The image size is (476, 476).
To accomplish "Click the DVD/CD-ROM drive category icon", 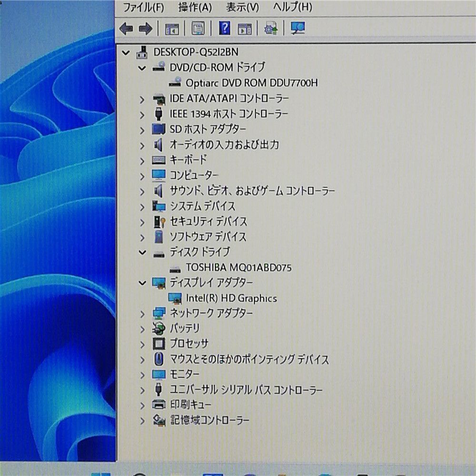I will point(159,67).
